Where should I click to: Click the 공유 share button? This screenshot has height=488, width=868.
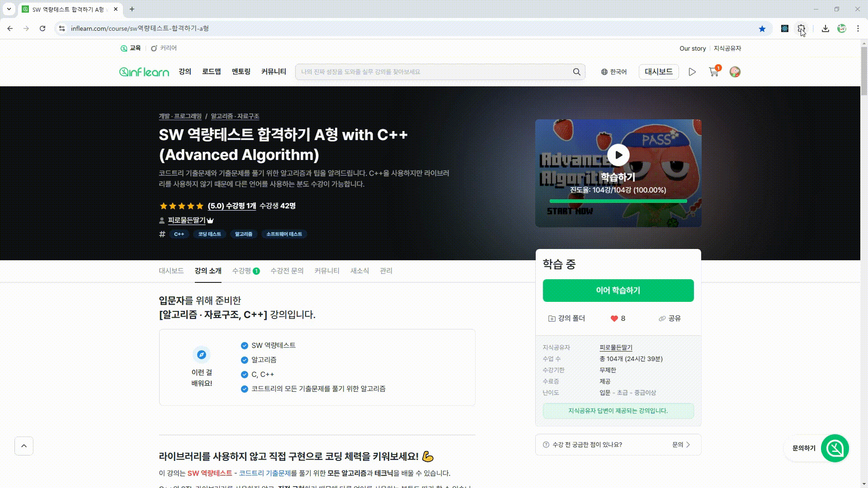pos(670,319)
